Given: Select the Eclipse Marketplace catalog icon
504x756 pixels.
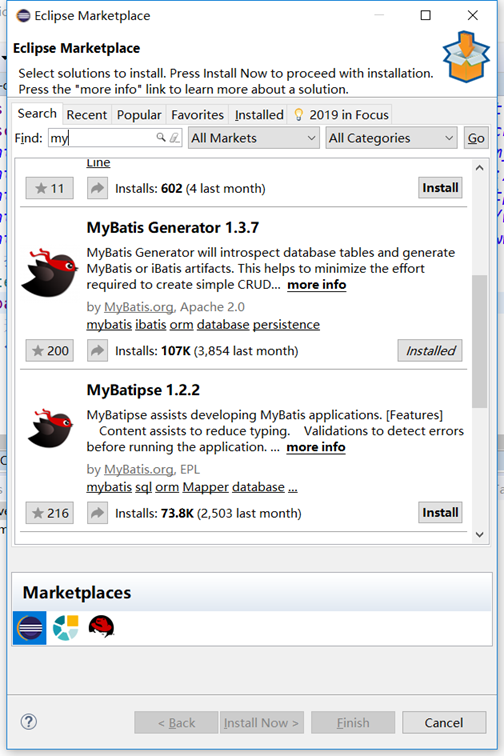Looking at the screenshot, I should [30, 628].
